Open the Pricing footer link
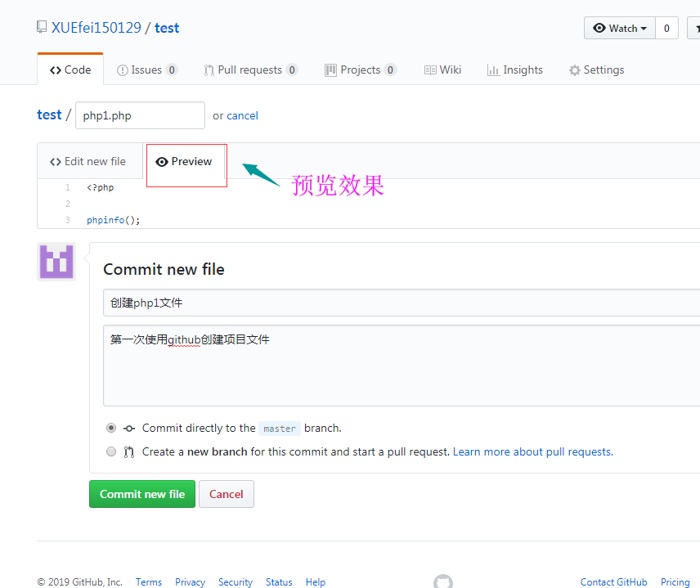Screen dimensions: 700x588 coord(675,581)
